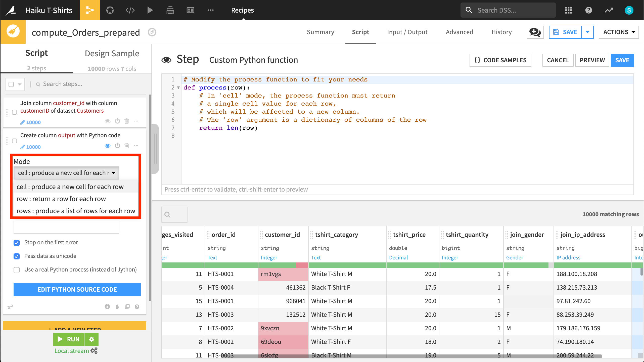
Task: Open the discussions chat bubble icon
Action: tap(535, 32)
